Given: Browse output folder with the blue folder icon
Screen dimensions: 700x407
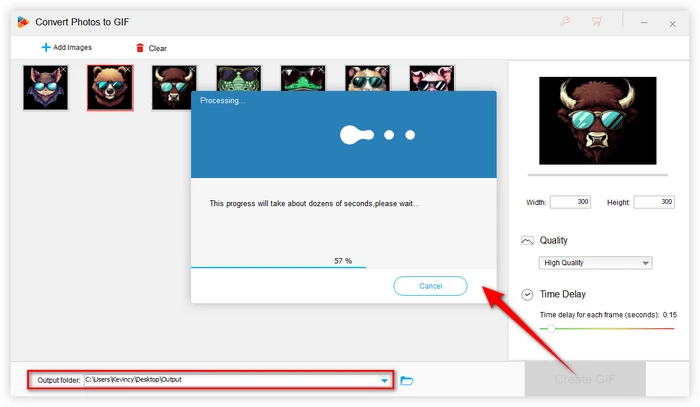Looking at the screenshot, I should point(407,381).
